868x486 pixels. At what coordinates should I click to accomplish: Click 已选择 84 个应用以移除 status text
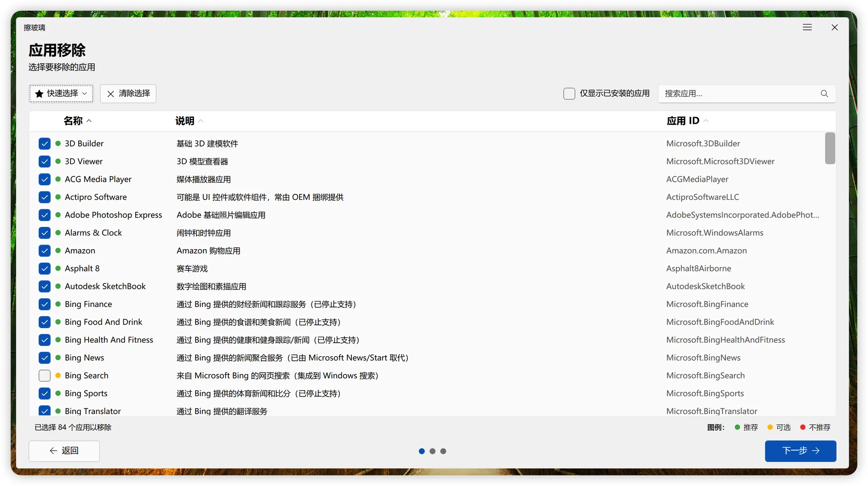point(73,427)
